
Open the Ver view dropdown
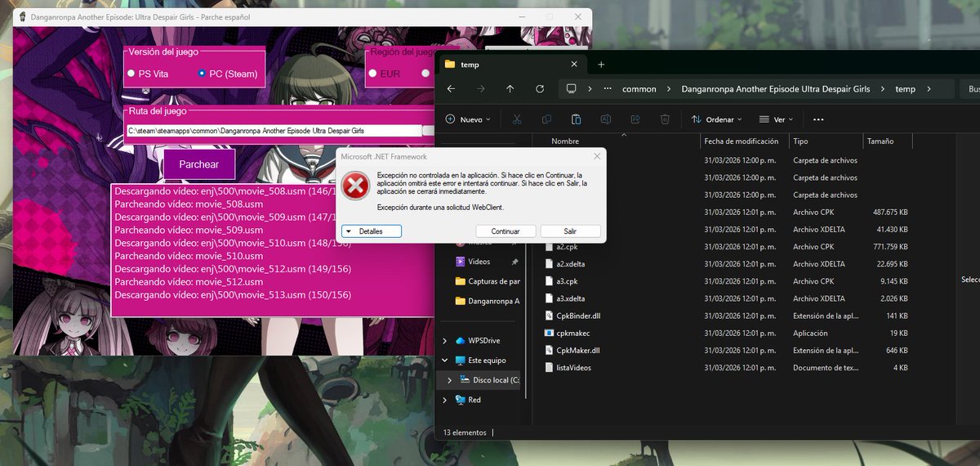click(777, 119)
